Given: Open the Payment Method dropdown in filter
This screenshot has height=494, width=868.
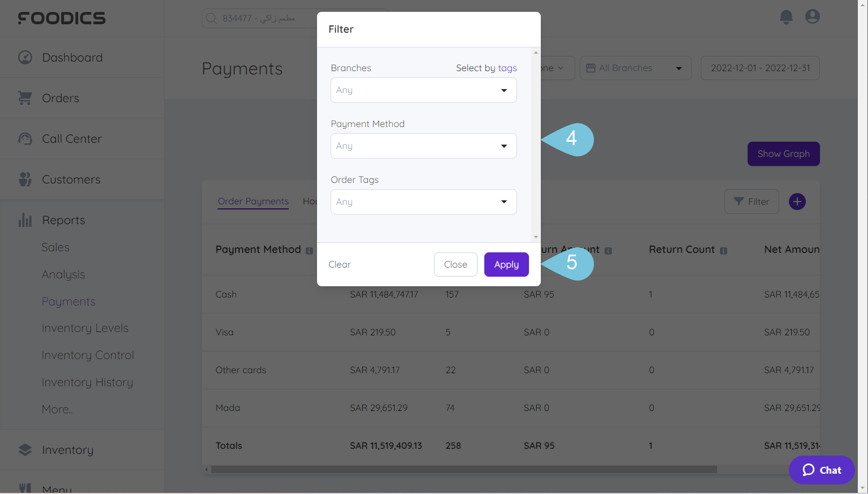Looking at the screenshot, I should tap(424, 146).
